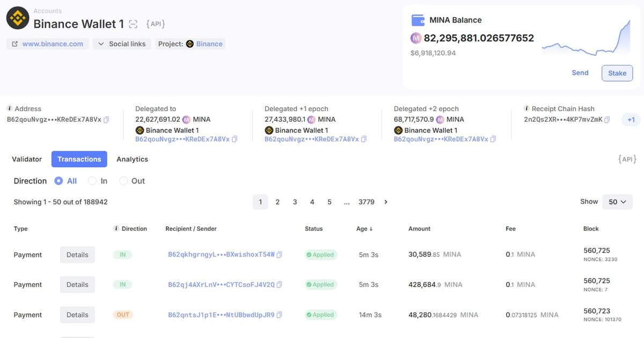Open the {API} link next to wallet title
The width and height of the screenshot is (644, 338).
(x=156, y=24)
